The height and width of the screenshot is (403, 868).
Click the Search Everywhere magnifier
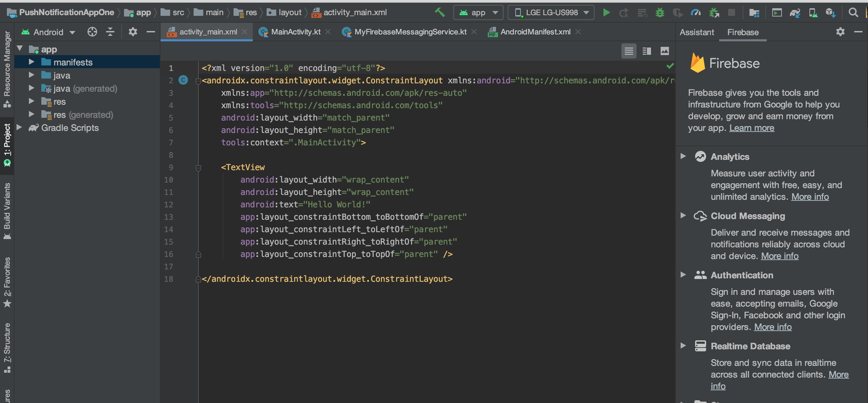point(853,12)
